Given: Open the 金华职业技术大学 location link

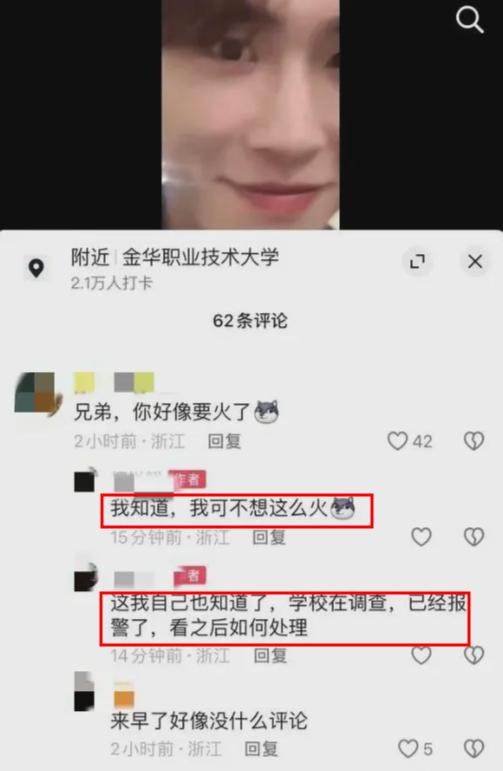Looking at the screenshot, I should click(x=201, y=257).
